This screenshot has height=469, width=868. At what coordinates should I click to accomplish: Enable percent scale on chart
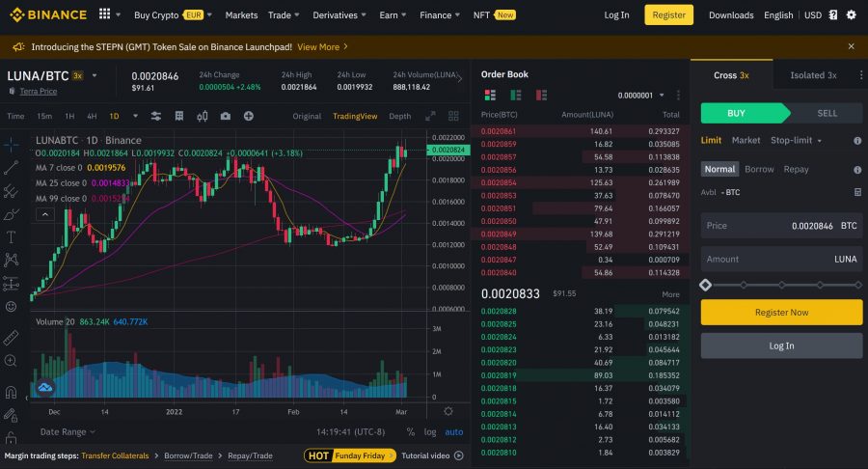point(410,432)
